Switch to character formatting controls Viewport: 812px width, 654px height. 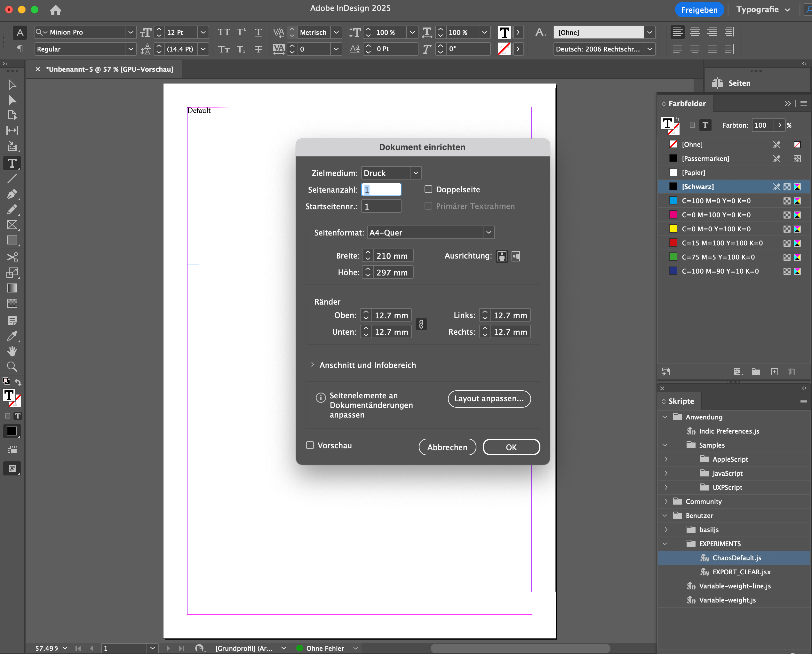[20, 32]
